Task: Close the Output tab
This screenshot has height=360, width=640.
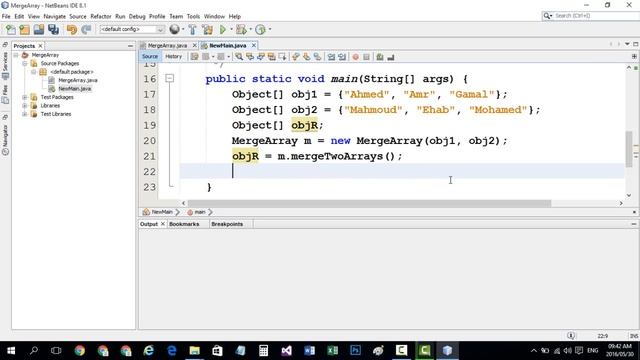Action: (x=162, y=224)
